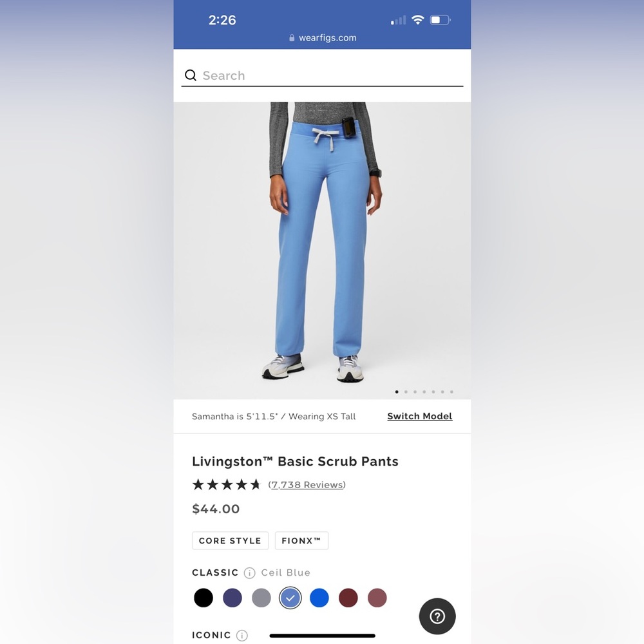Click the info icon beside ICONIC

(x=242, y=636)
